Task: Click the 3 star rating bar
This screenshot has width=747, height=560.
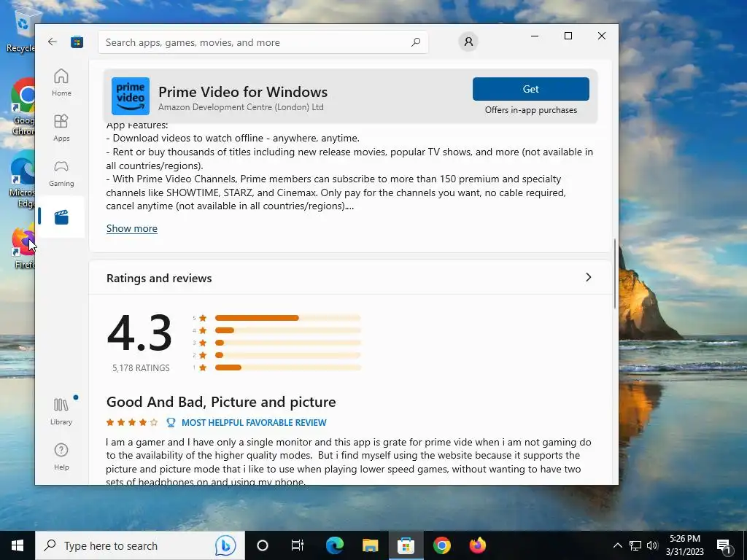Action: pos(287,343)
